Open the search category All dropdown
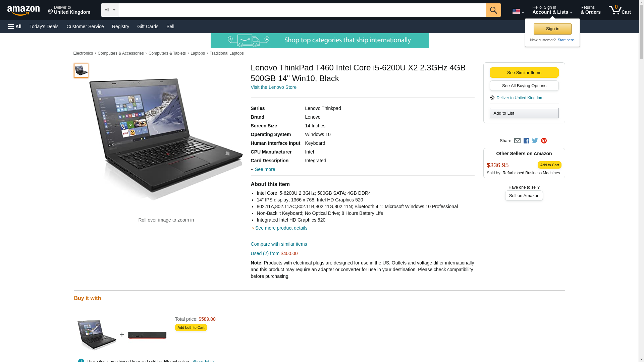This screenshot has width=644, height=362. [x=110, y=10]
